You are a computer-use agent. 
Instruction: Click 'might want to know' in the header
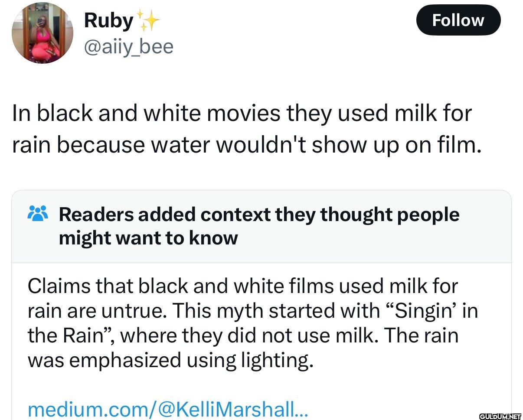148,238
